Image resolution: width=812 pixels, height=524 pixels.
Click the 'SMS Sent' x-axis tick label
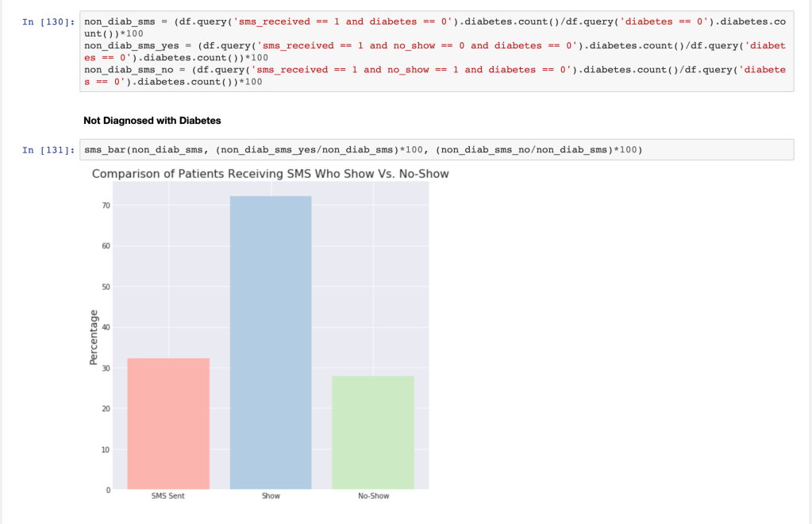pos(168,496)
